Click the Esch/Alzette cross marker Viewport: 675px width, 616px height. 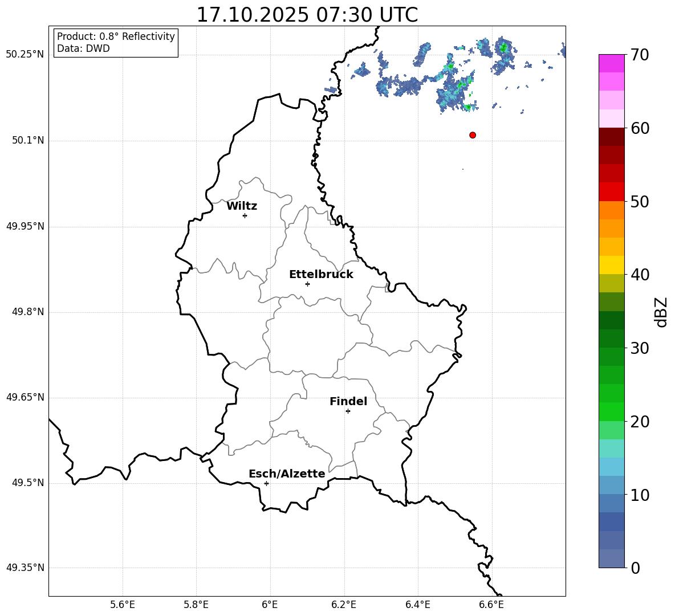(x=266, y=483)
